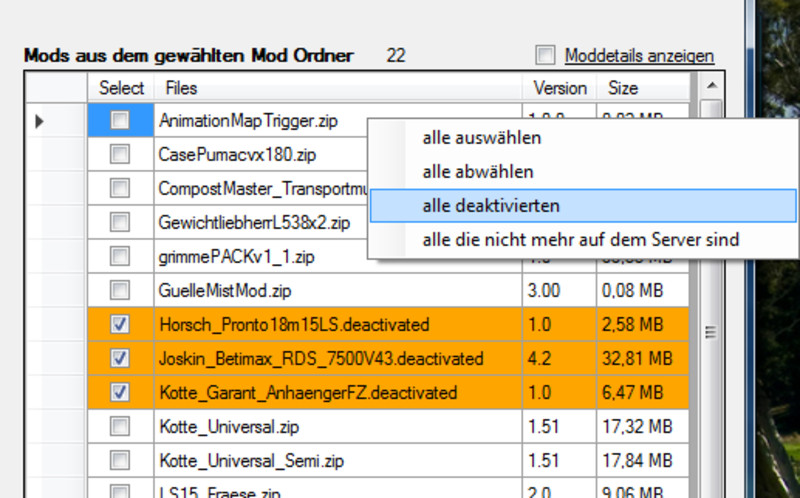Choose 'alle auswählen' from context menu

coord(481,138)
